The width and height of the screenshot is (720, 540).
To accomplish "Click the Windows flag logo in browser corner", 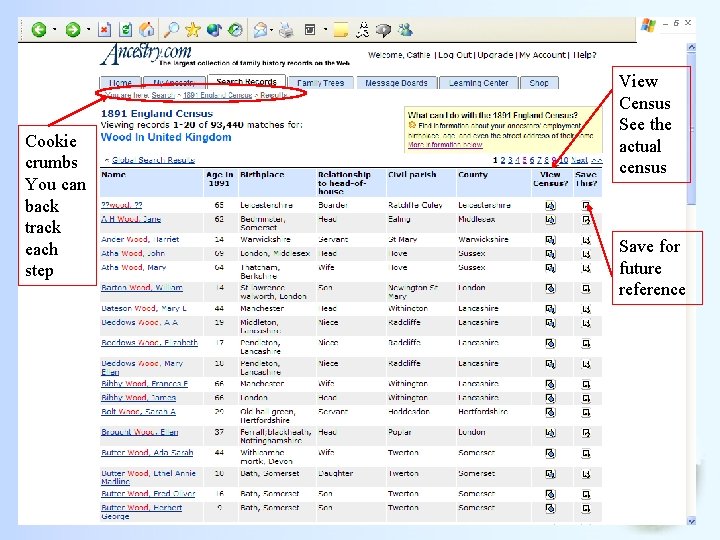I will 648,25.
